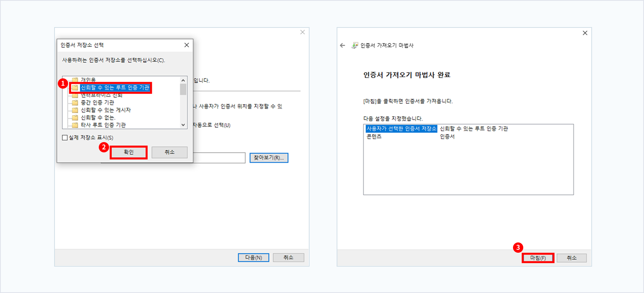Select 신뢰할 수 있는 게시자 store
This screenshot has height=293, width=644.
105,110
